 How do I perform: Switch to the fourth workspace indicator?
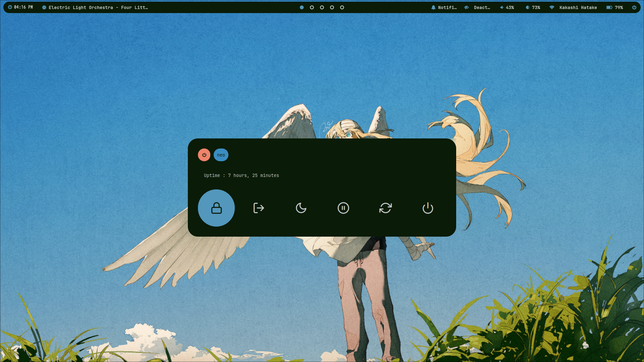click(332, 7)
